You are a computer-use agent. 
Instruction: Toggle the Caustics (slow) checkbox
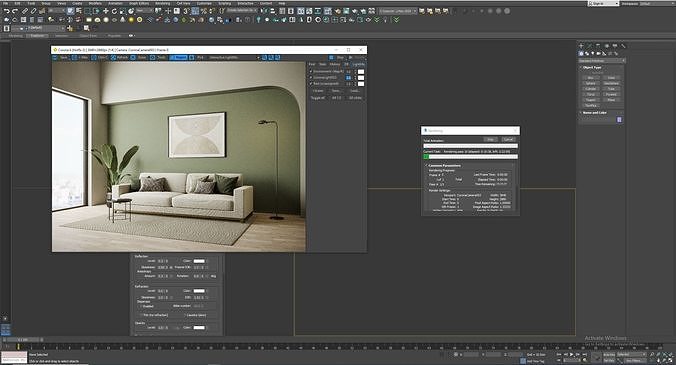(x=185, y=315)
